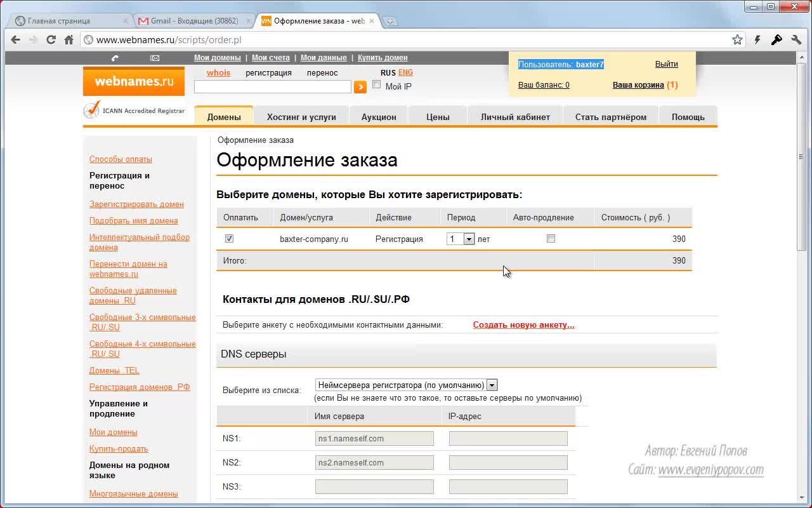Select the регистрация search mode
Viewport: 812px width, 508px height.
(268, 72)
